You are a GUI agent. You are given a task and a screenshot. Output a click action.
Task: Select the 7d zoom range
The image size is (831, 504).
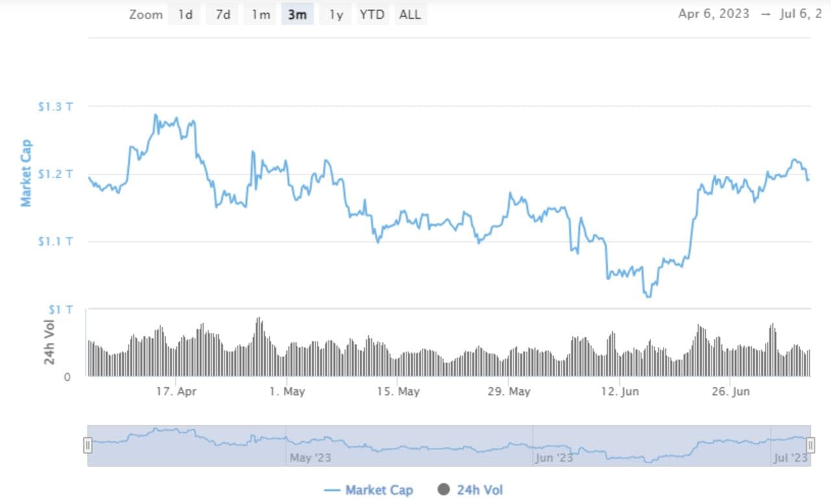click(x=223, y=14)
